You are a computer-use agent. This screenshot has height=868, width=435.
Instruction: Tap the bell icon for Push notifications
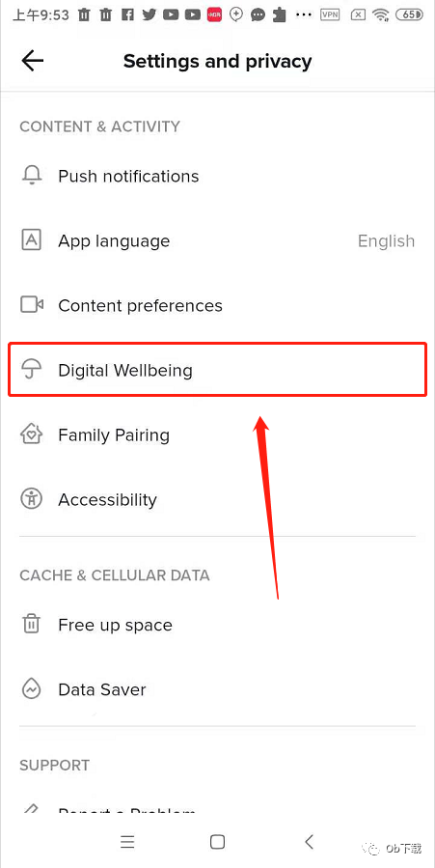pos(32,176)
